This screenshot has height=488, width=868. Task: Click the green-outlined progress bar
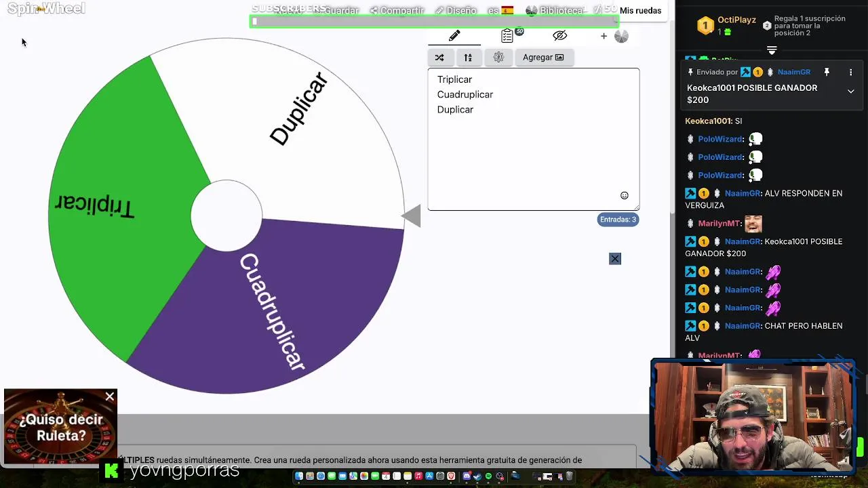click(x=434, y=22)
